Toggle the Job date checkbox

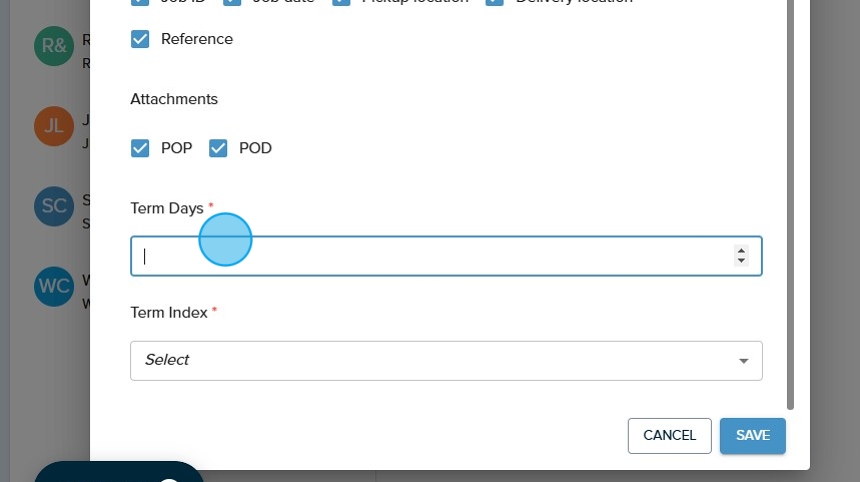(232, 2)
